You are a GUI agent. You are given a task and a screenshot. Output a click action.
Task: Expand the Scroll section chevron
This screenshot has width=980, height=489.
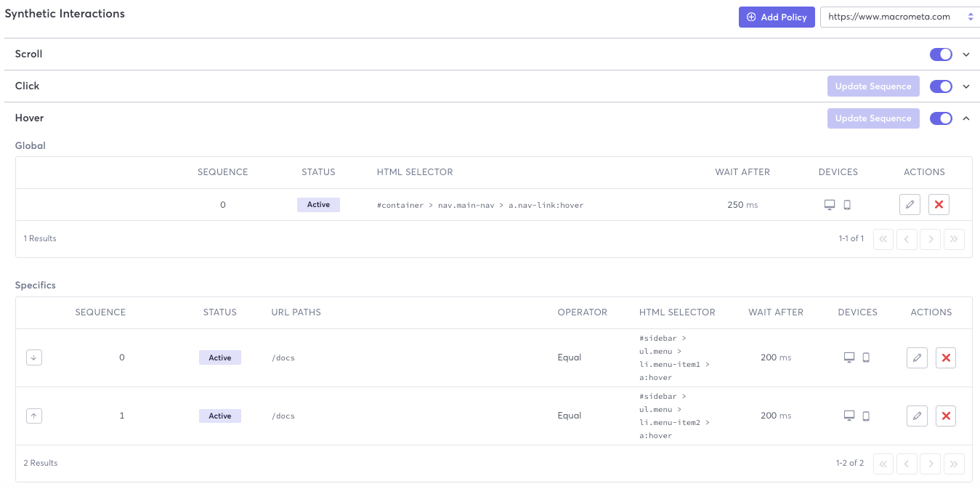966,54
